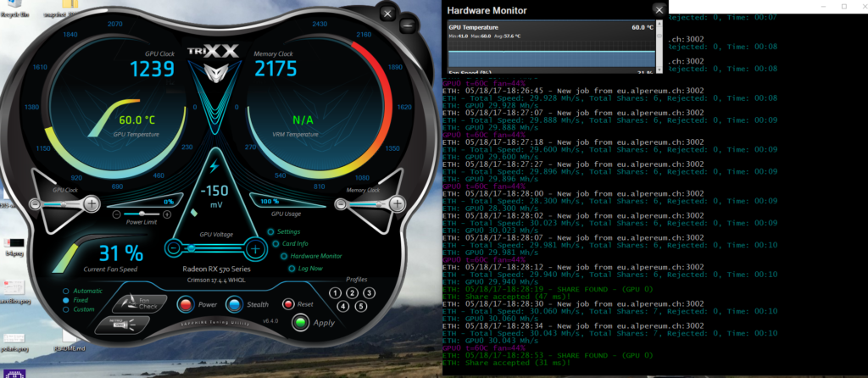Viewport: 868px width, 378px height.
Task: Maximize the miner console window
Action: click(844, 7)
